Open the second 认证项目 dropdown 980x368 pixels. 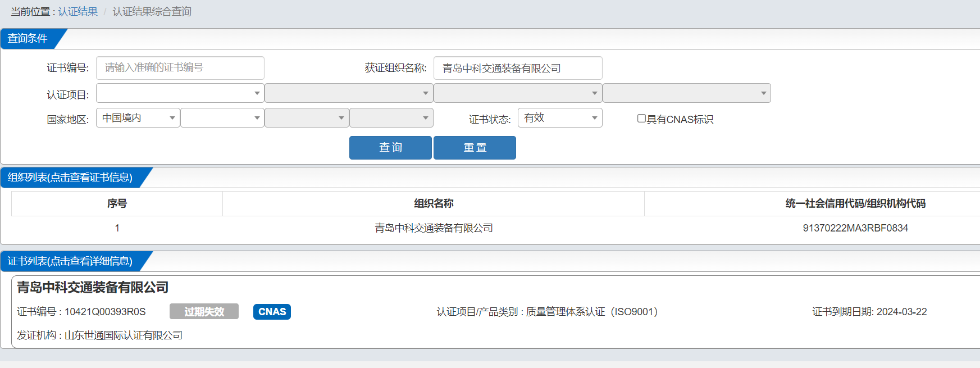[349, 93]
